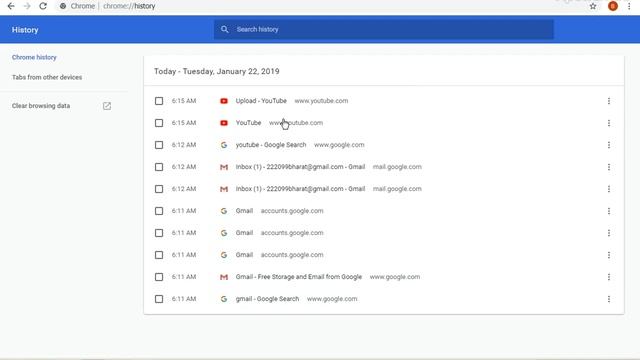The image size is (640, 360).
Task: Go back with the browser back arrow
Action: pyautogui.click(x=11, y=6)
